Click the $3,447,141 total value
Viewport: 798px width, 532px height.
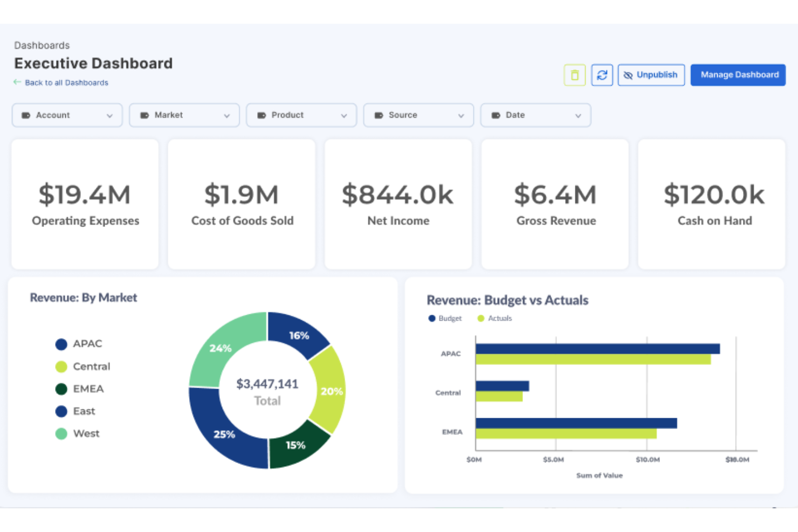(267, 384)
